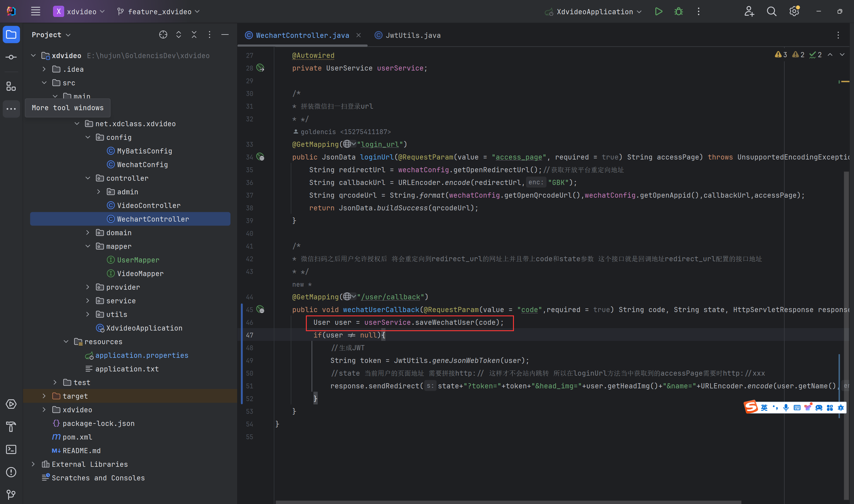
Task: Collapse the src folder
Action: pyautogui.click(x=44, y=83)
